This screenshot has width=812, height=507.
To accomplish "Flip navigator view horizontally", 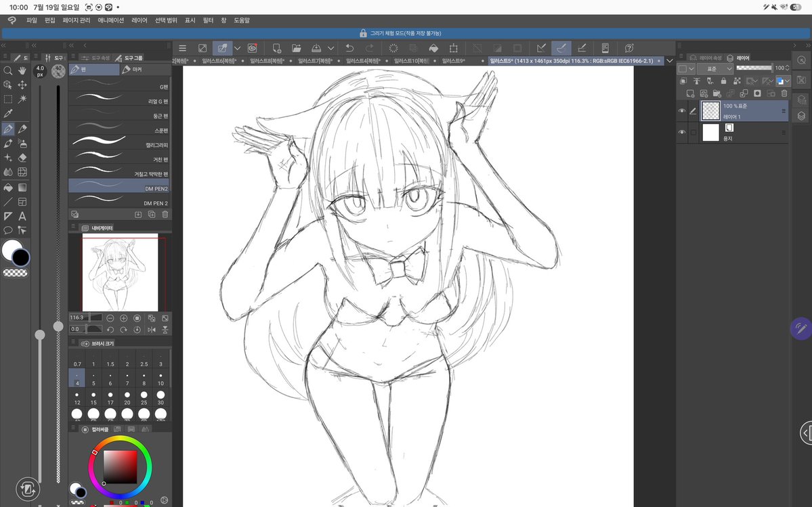I will tap(151, 330).
